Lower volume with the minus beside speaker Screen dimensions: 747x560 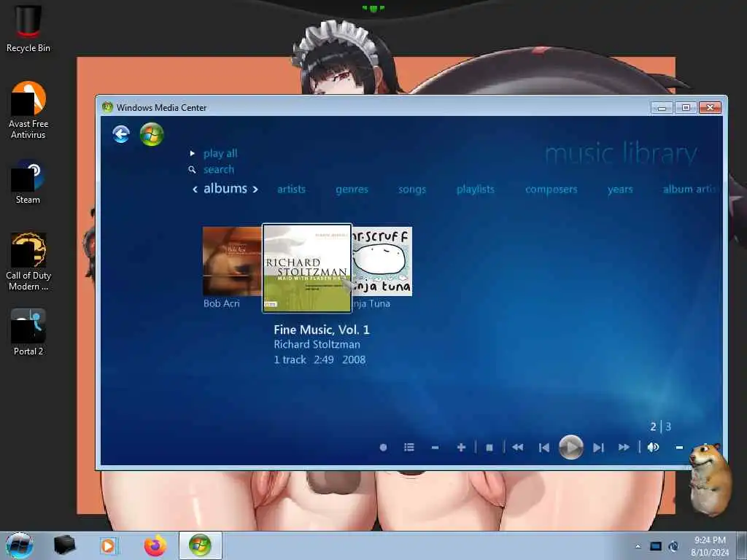(x=679, y=448)
